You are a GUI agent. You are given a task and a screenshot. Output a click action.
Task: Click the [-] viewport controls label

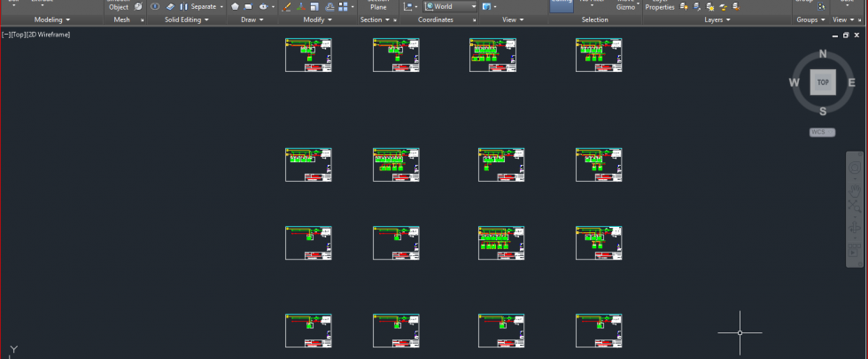[7, 35]
